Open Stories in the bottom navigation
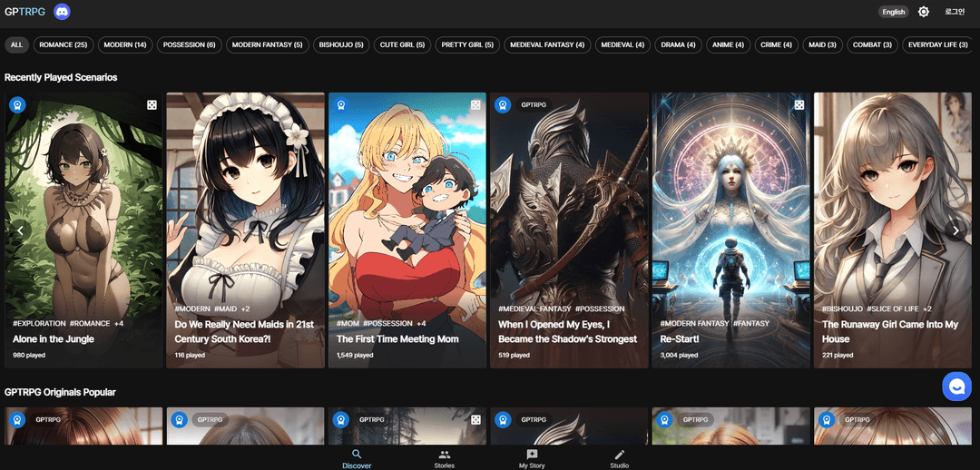 pyautogui.click(x=445, y=459)
